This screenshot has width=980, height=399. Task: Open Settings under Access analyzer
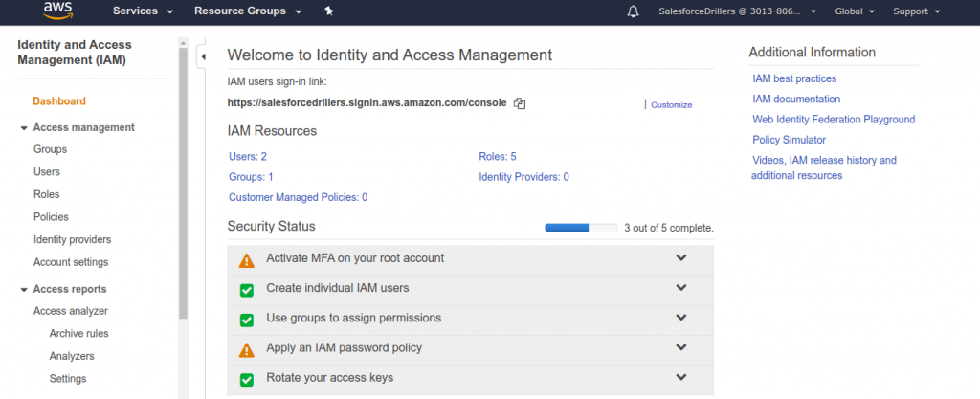(68, 378)
